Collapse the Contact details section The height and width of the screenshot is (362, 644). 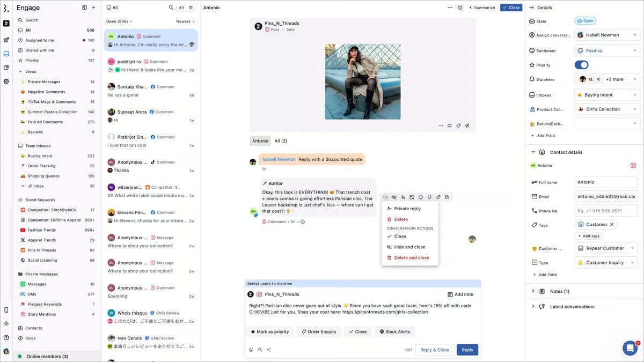(533, 152)
